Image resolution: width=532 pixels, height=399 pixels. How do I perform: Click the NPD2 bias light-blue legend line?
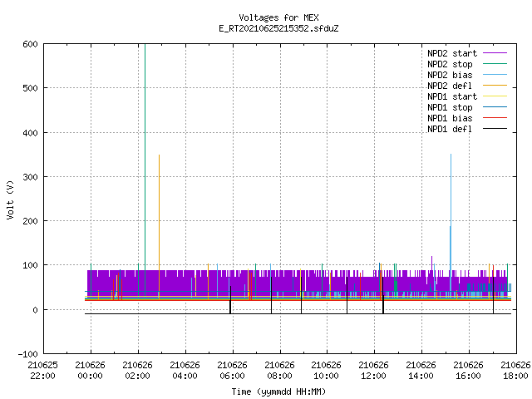pos(495,75)
